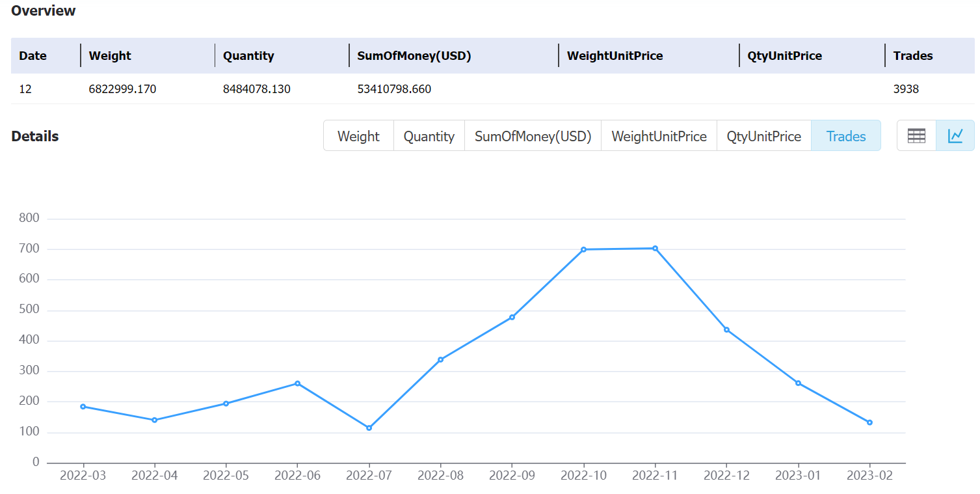This screenshot has width=980, height=494.
Task: Click the 2022-04 data point on chart
Action: pyautogui.click(x=154, y=420)
